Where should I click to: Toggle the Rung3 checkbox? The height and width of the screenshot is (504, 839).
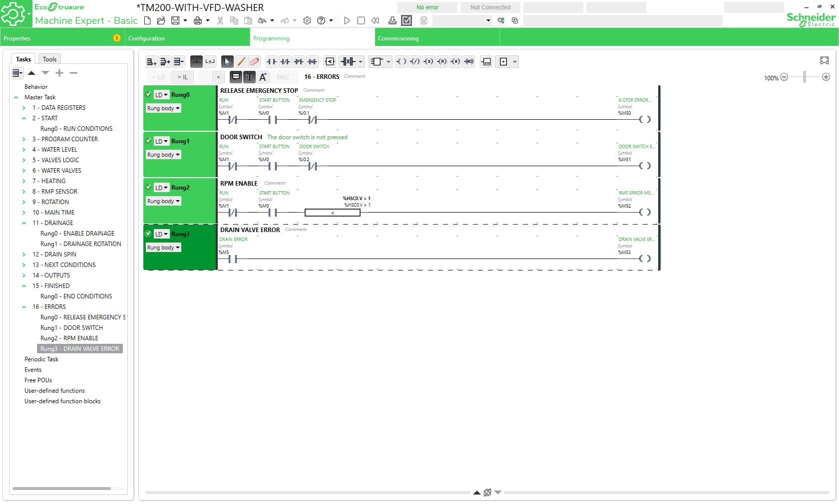[x=148, y=234]
